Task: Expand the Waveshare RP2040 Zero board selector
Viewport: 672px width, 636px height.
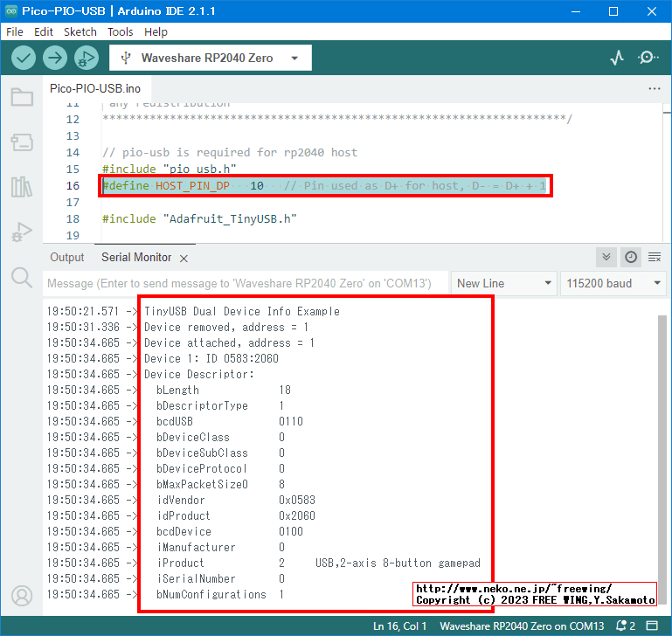Action: 211,58
